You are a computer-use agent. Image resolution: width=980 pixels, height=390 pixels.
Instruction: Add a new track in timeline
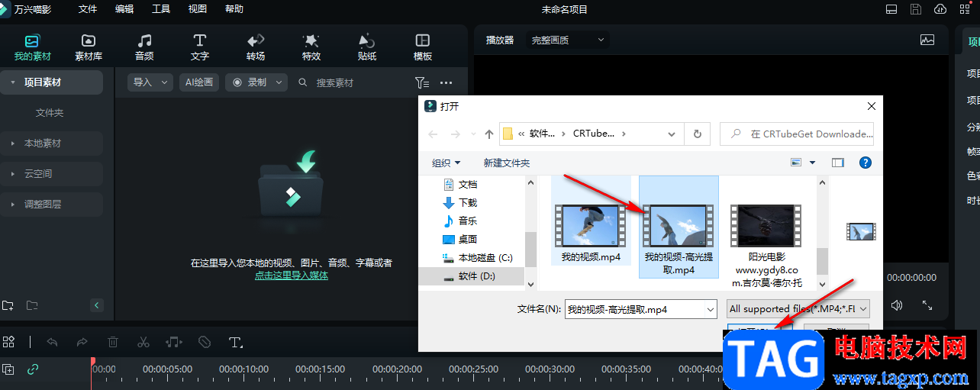8,369
